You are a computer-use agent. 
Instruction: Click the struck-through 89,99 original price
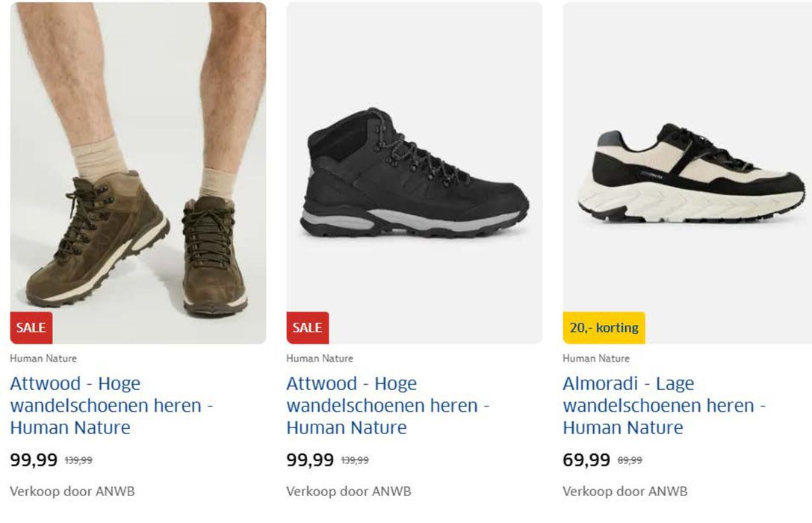tap(630, 460)
